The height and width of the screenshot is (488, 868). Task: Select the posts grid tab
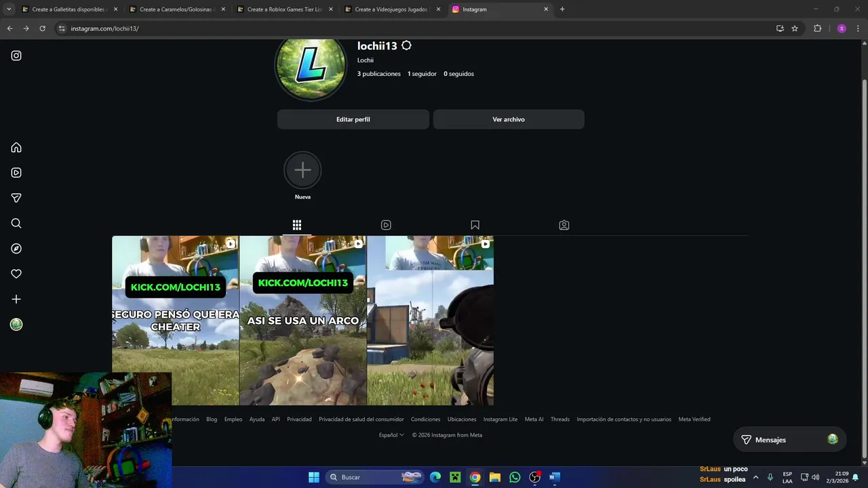[x=297, y=225]
